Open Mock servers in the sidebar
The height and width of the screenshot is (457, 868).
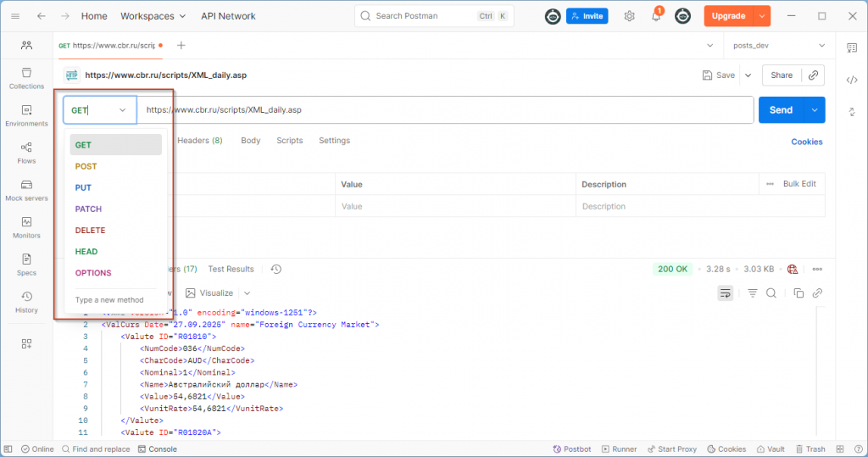point(26,190)
